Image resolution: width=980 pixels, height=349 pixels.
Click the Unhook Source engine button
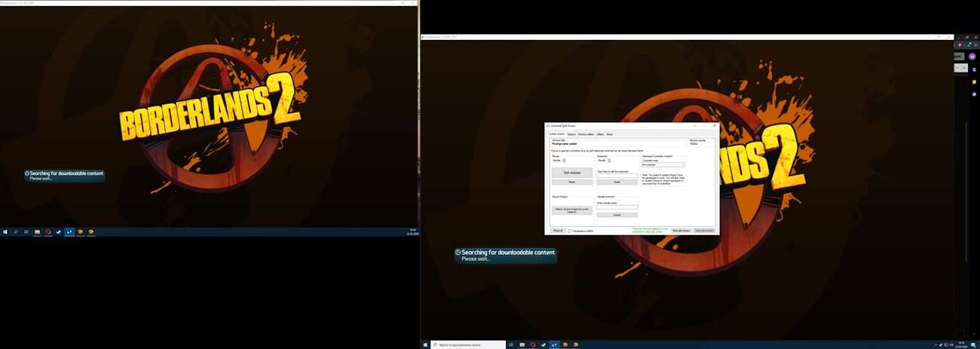coord(571,210)
